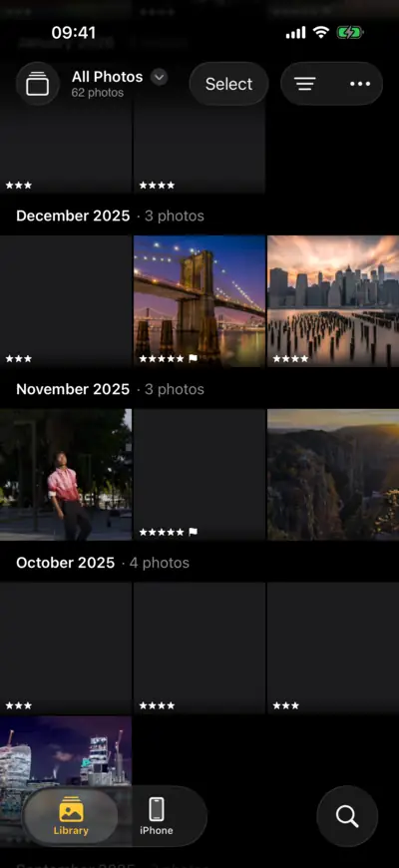Tap the October 2025 section header

(x=65, y=563)
